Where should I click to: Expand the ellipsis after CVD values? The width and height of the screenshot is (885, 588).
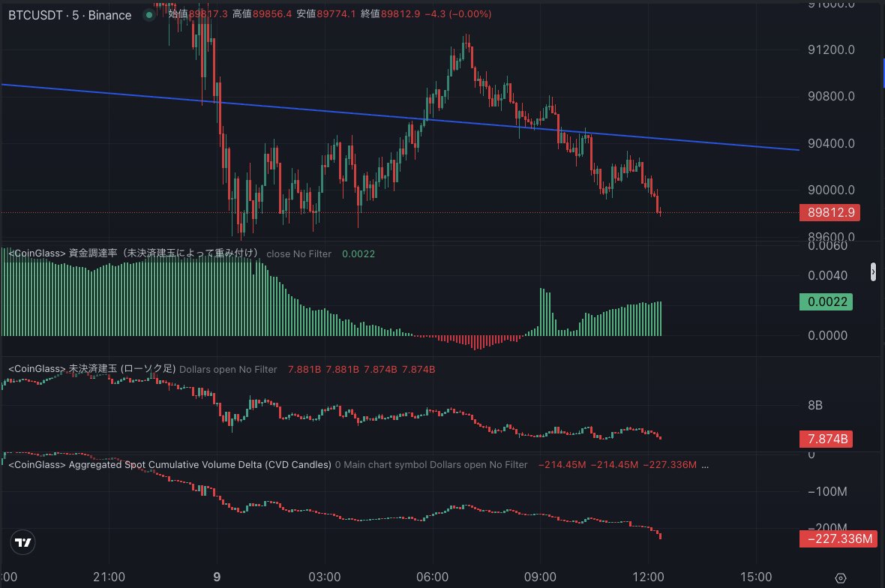coord(705,465)
